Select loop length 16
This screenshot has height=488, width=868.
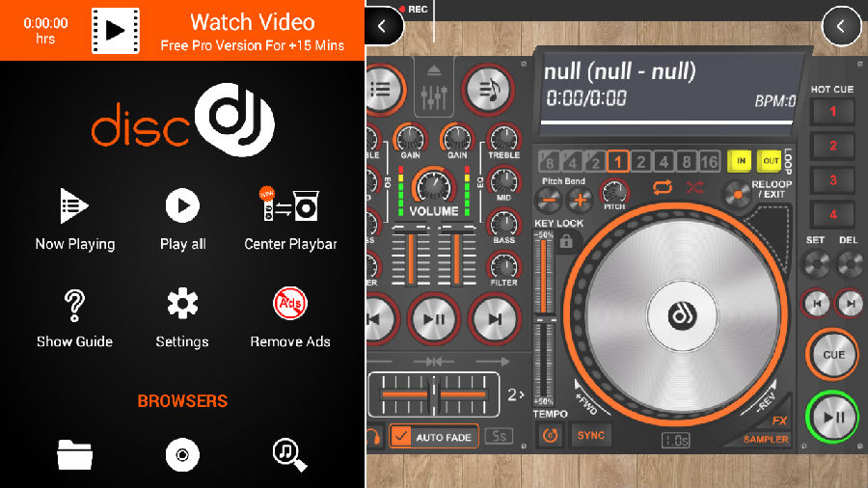pyautogui.click(x=709, y=162)
